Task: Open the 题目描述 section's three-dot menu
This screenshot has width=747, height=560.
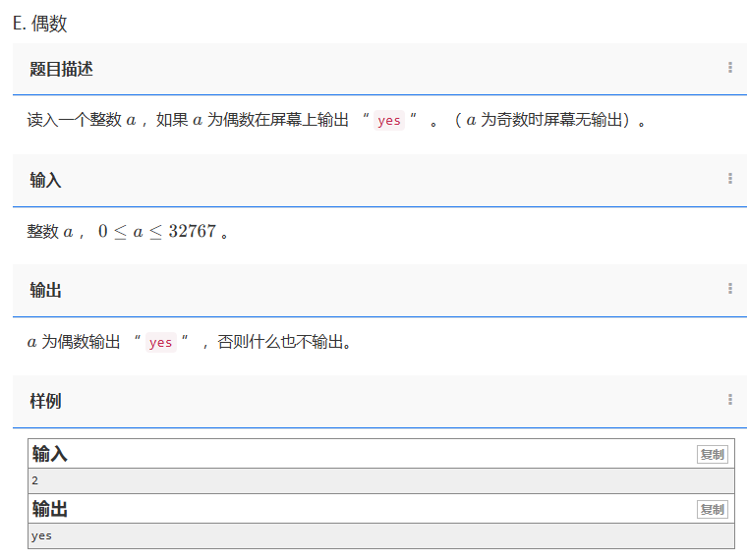Action: pos(729,68)
